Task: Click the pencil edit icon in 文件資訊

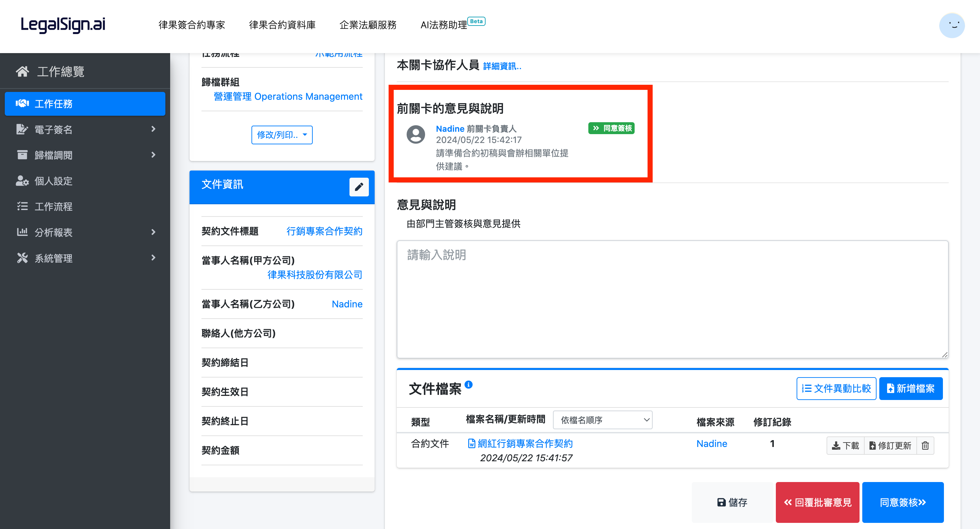Action: click(359, 187)
